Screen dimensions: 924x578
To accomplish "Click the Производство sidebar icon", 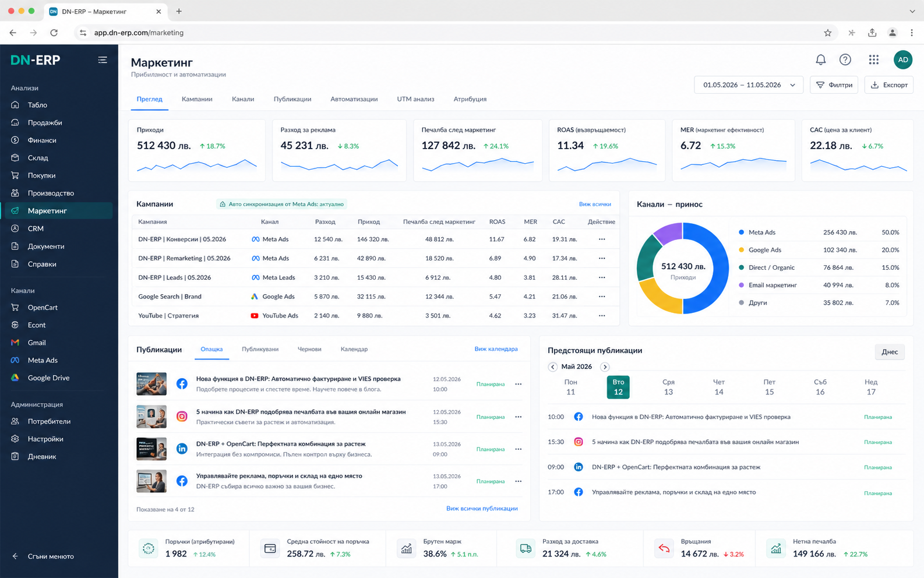I will coord(15,193).
